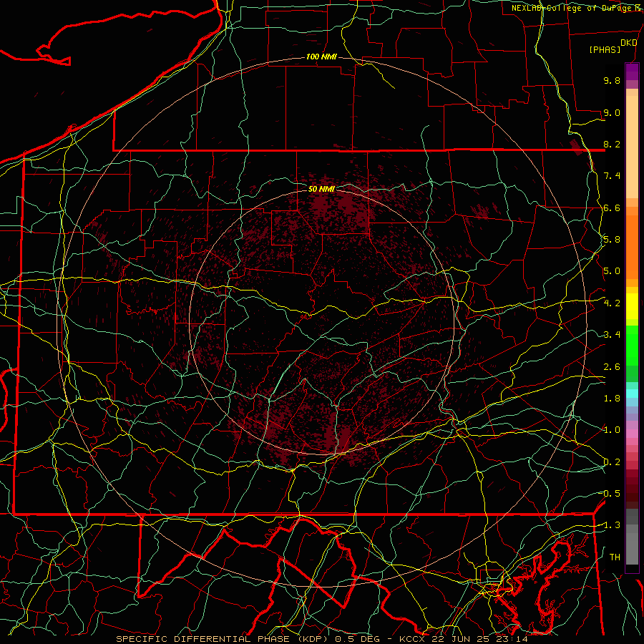Pick the bright green band of color scale
Screen dimensions: 644x644
[632, 346]
